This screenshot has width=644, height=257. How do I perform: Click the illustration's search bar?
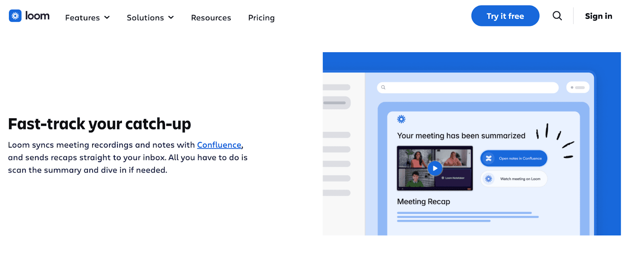[468, 87]
